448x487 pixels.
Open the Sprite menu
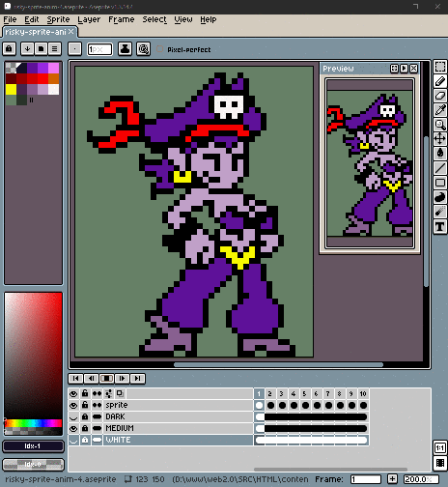point(58,19)
